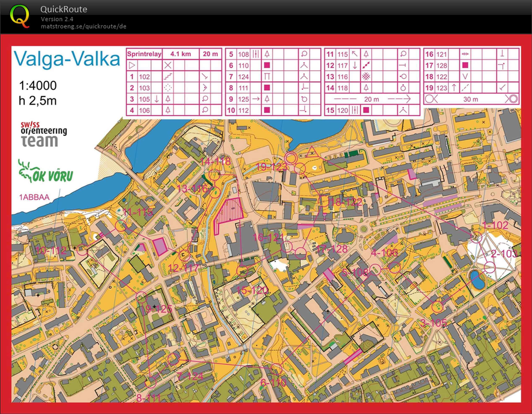Select control circle 1-102
This screenshot has height=414, width=532.
point(476,237)
